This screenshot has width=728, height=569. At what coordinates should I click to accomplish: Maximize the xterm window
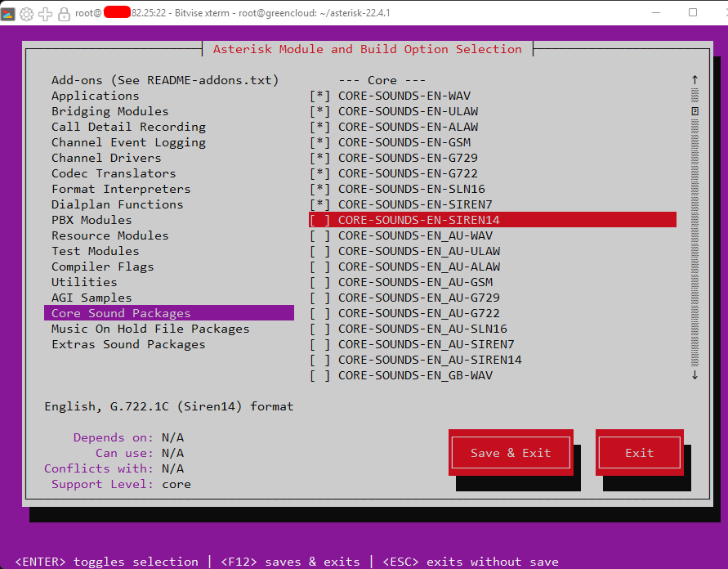point(693,12)
